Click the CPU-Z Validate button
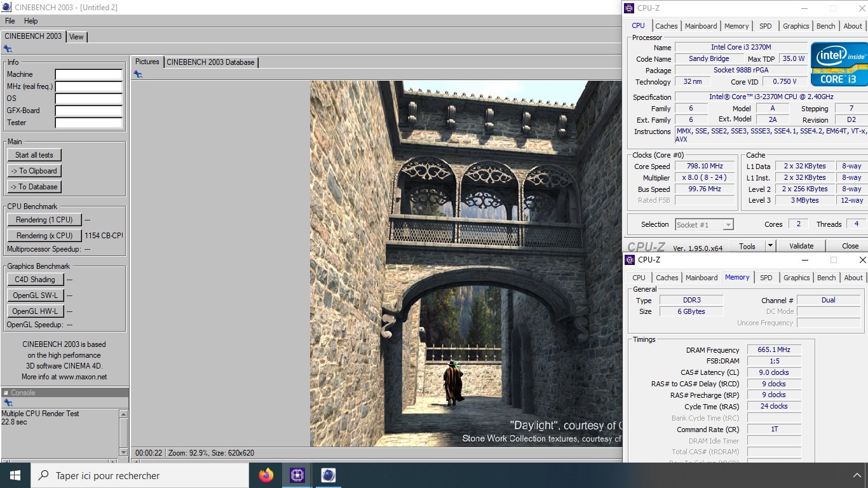Image resolution: width=868 pixels, height=488 pixels. pos(801,246)
